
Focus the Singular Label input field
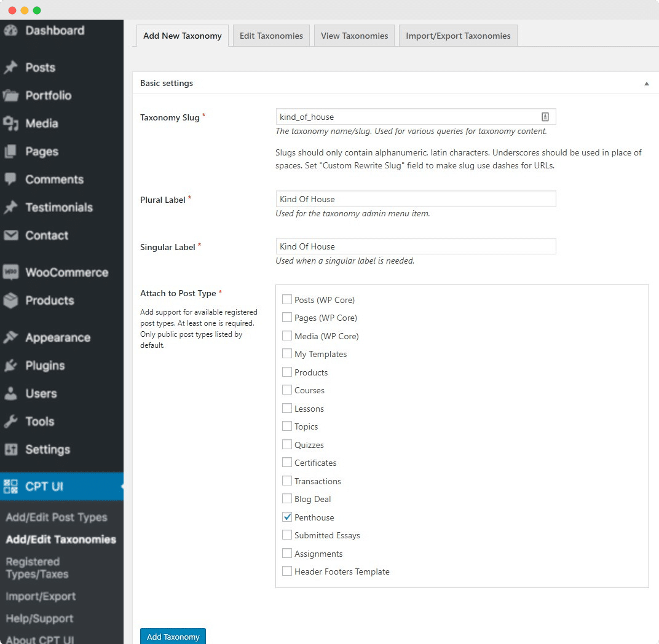[416, 246]
